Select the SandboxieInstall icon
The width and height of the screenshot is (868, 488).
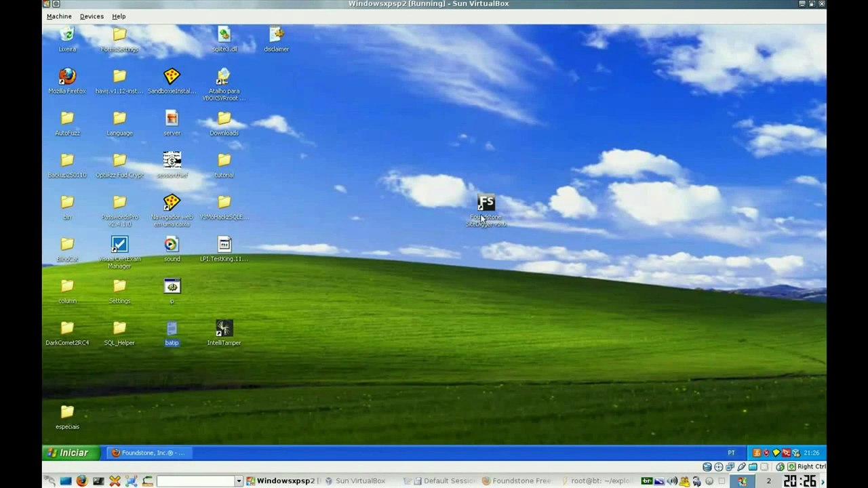(x=172, y=81)
